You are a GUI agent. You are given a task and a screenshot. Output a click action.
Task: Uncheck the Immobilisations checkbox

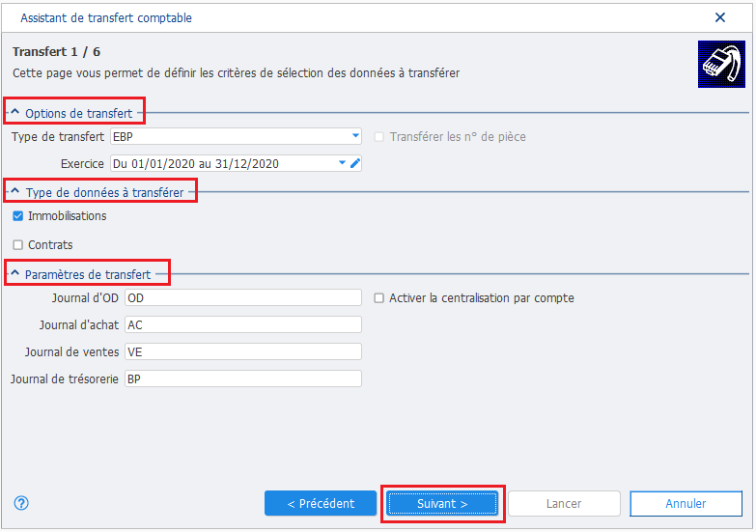(x=17, y=216)
